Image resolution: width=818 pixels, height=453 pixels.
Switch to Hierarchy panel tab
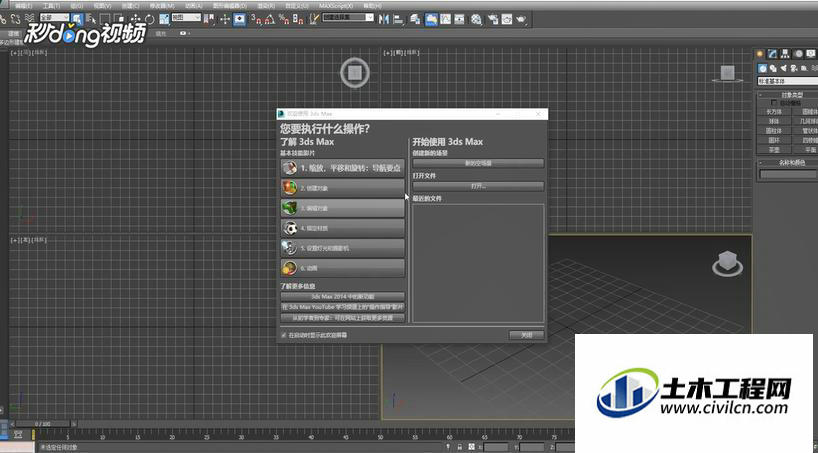tap(785, 54)
